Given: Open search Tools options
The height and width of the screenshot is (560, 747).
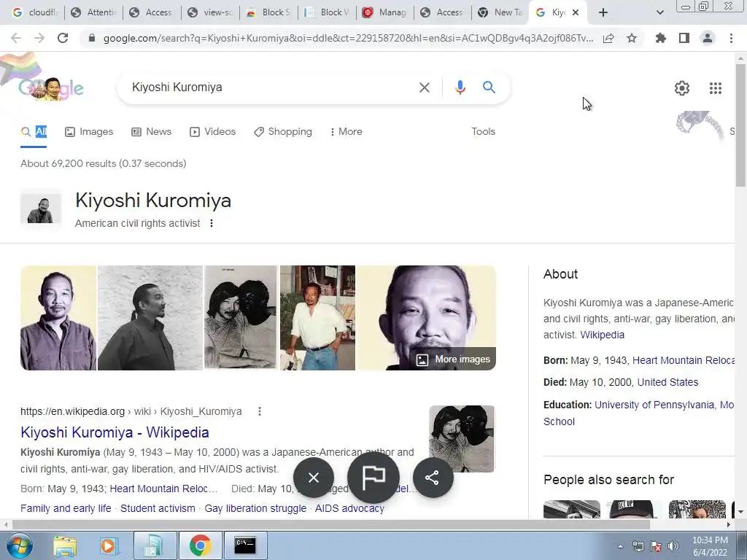Looking at the screenshot, I should pos(483,131).
